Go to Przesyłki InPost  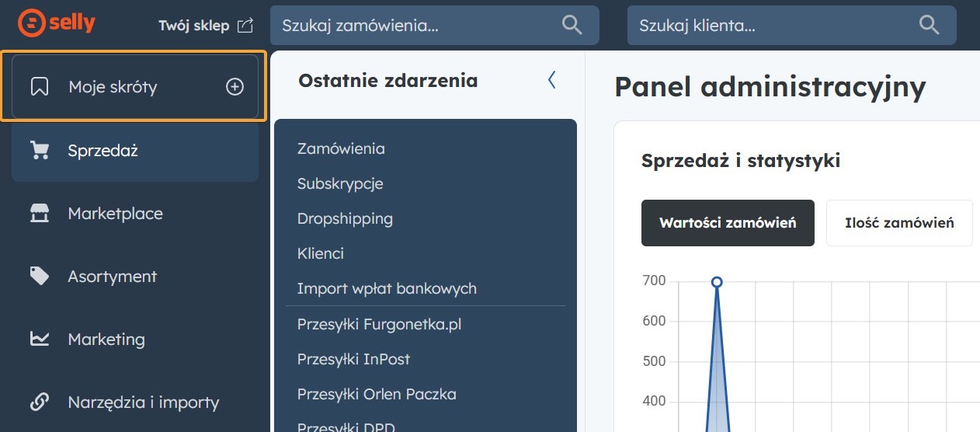click(353, 359)
